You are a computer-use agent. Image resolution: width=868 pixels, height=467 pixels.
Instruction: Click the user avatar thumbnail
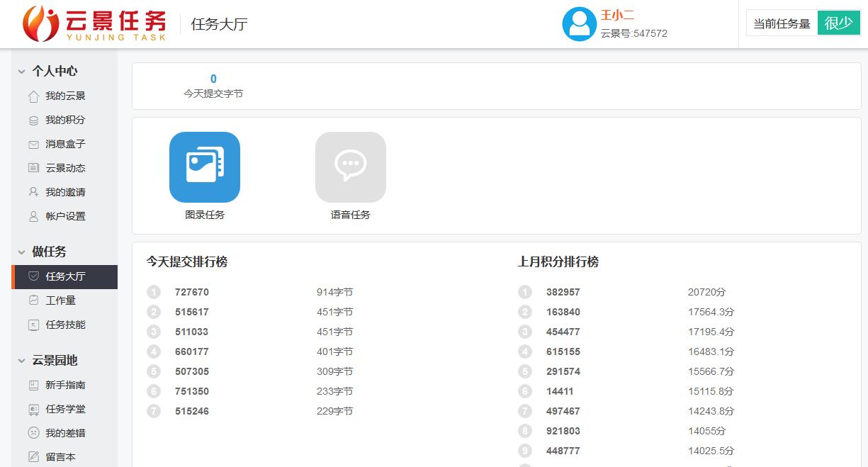(x=579, y=23)
